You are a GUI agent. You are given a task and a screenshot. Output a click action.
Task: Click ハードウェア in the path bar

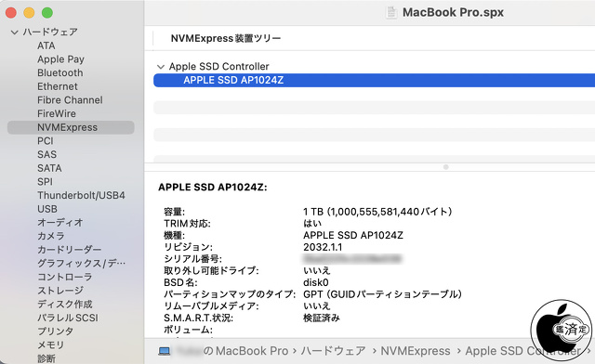[333, 351]
